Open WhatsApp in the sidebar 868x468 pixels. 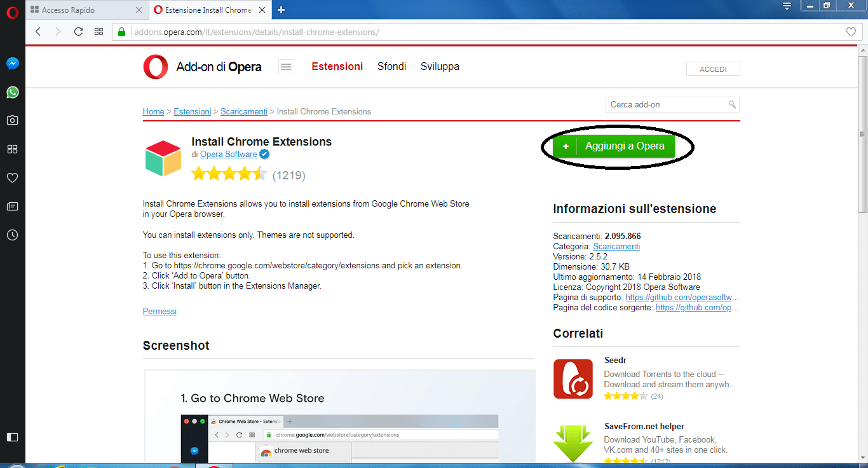[12, 92]
